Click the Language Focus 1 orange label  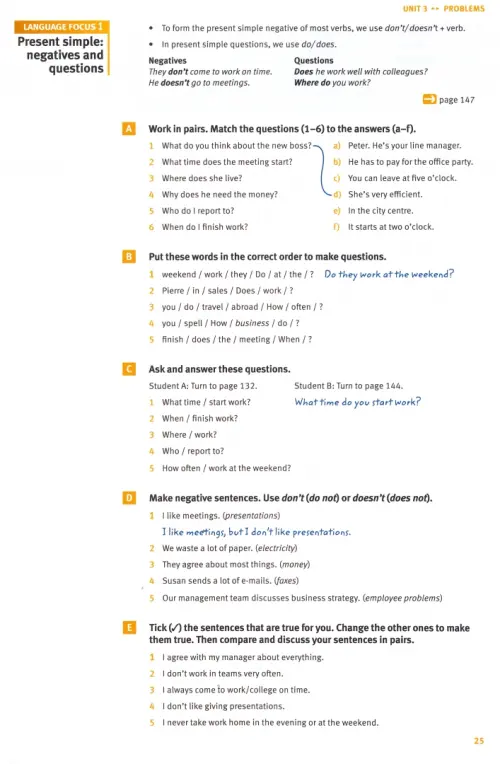tap(62, 27)
